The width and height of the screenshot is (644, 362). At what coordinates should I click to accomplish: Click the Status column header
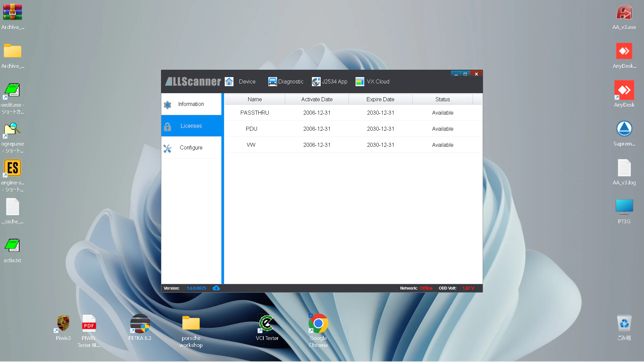[442, 99]
